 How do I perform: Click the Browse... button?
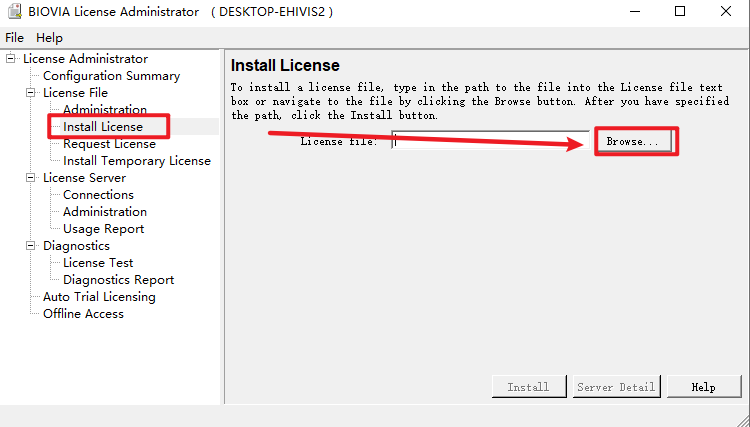(x=632, y=142)
